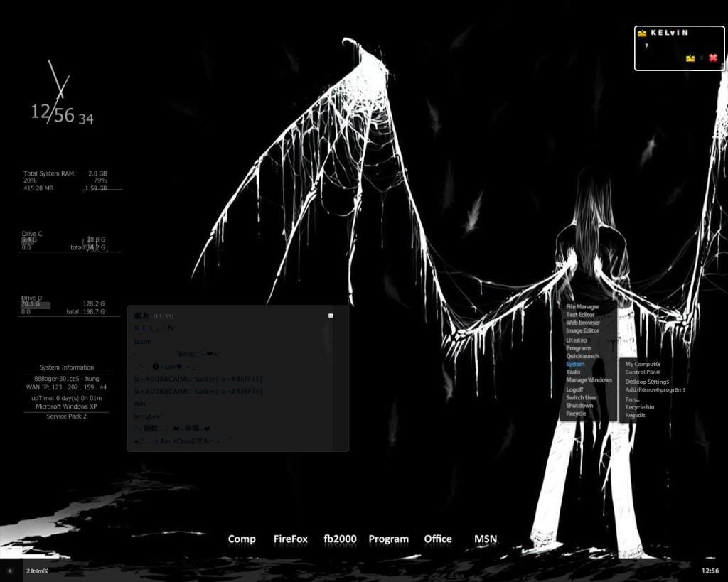This screenshot has height=582, width=728.
Task: Open Manage Windows menu entry
Action: click(589, 379)
